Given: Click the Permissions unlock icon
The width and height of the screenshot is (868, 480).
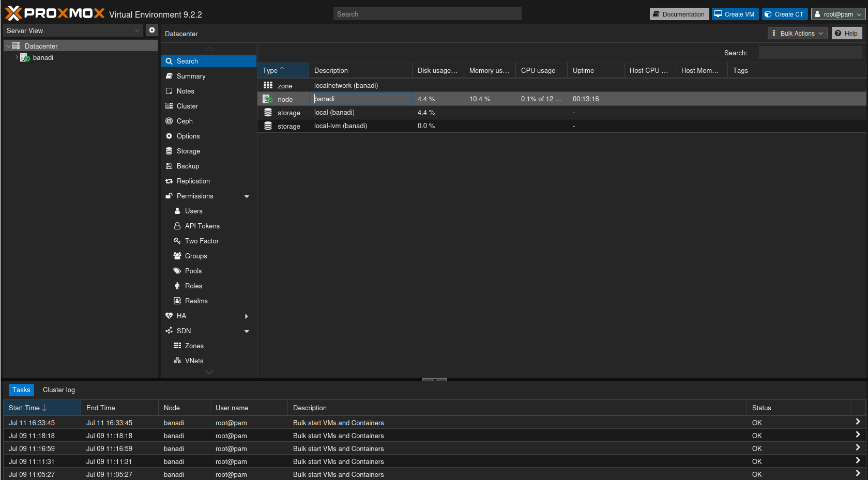Looking at the screenshot, I should point(169,196).
